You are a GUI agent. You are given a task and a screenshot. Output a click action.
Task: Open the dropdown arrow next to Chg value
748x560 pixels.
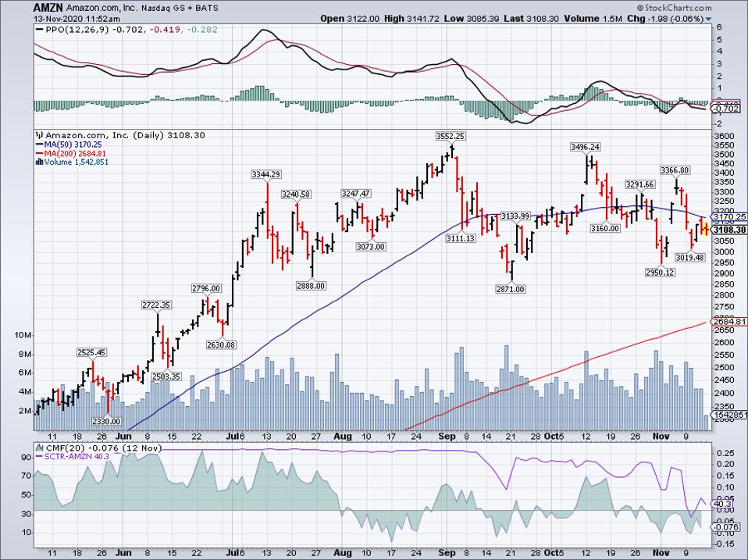(708, 19)
